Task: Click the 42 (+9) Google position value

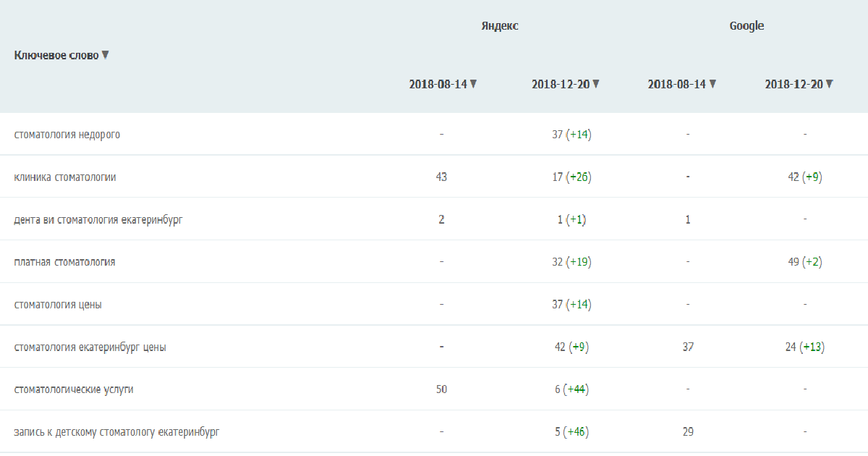Action: [804, 177]
